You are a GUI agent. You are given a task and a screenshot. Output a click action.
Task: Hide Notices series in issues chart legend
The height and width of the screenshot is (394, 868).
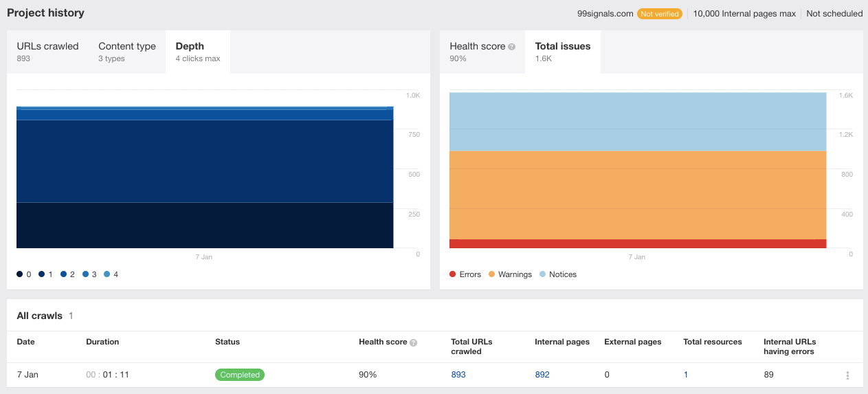pyautogui.click(x=557, y=274)
